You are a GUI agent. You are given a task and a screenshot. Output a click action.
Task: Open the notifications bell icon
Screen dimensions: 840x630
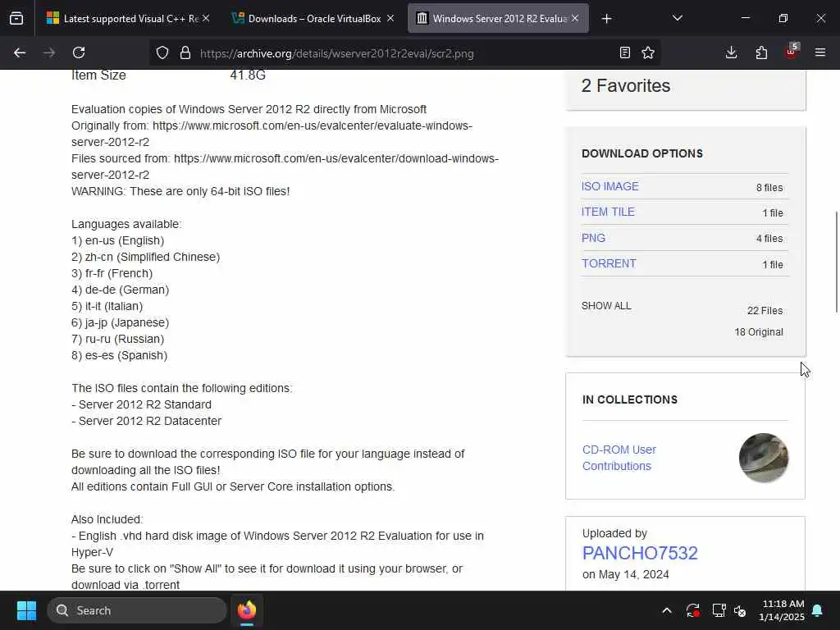point(818,610)
